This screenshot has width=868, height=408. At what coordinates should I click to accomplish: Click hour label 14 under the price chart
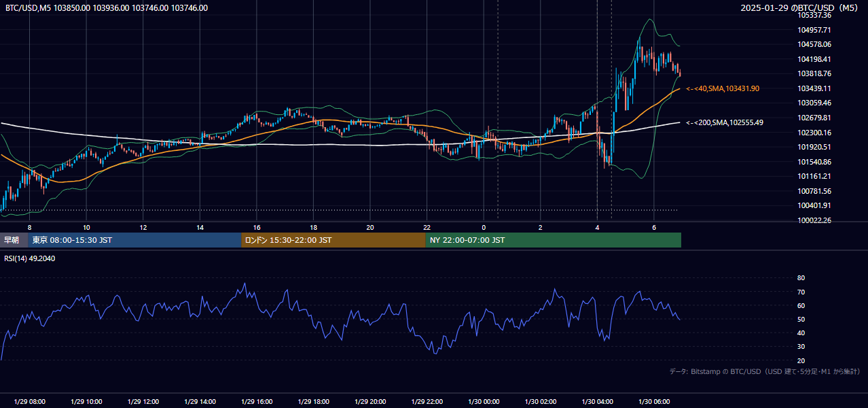pos(200,227)
